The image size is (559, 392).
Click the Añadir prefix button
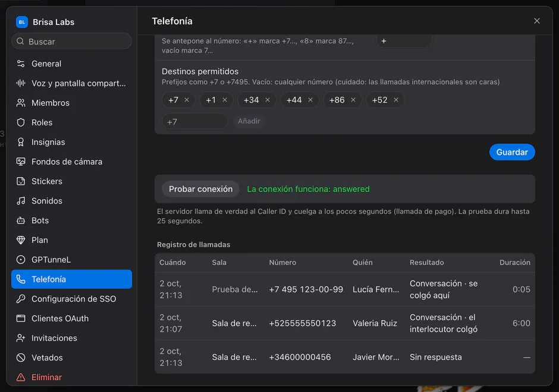point(249,121)
